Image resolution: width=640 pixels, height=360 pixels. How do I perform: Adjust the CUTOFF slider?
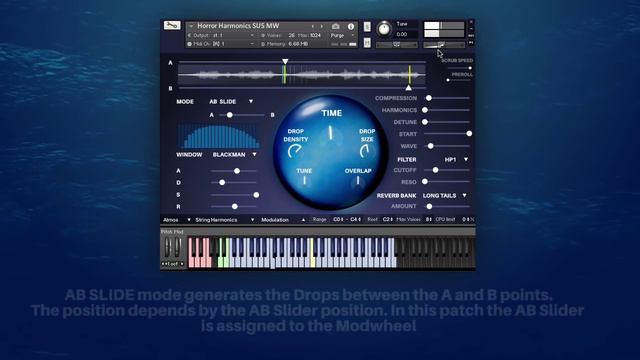point(447,170)
